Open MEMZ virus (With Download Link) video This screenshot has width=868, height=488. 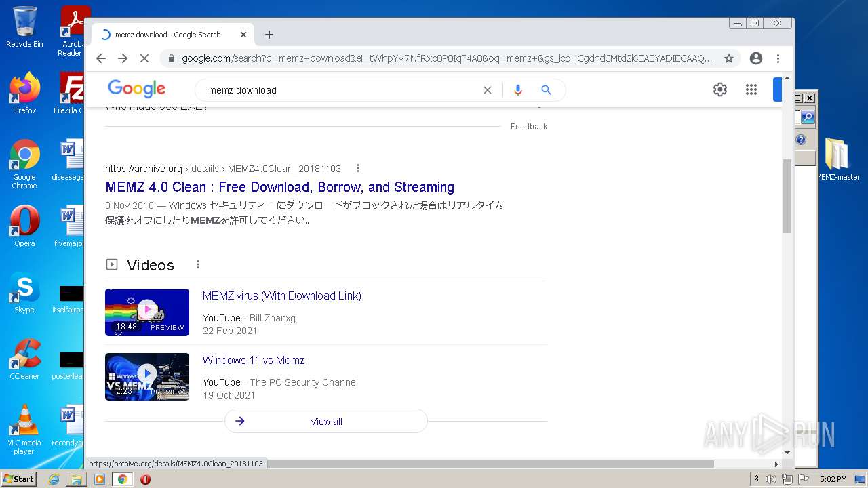(281, 296)
